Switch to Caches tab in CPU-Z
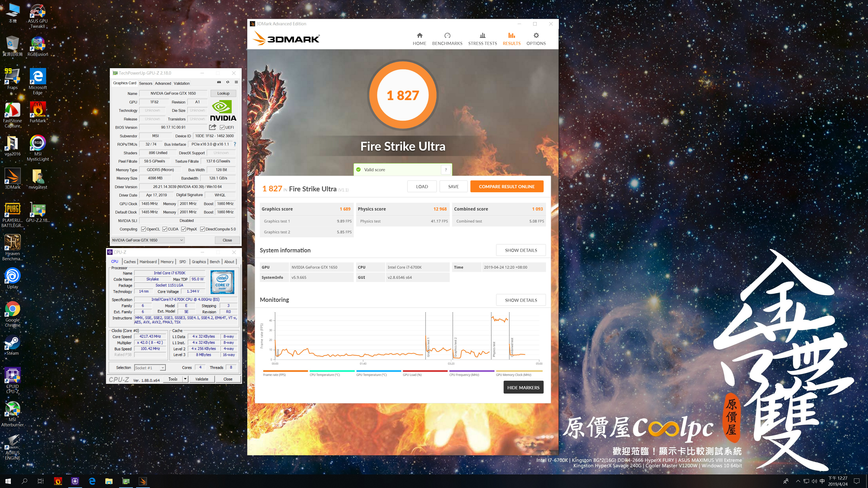 [x=129, y=262]
